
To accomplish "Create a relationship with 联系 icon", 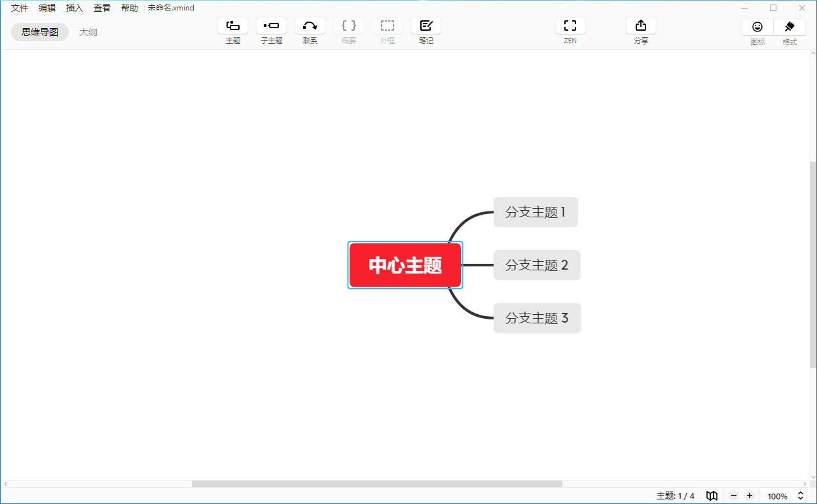I will click(310, 26).
